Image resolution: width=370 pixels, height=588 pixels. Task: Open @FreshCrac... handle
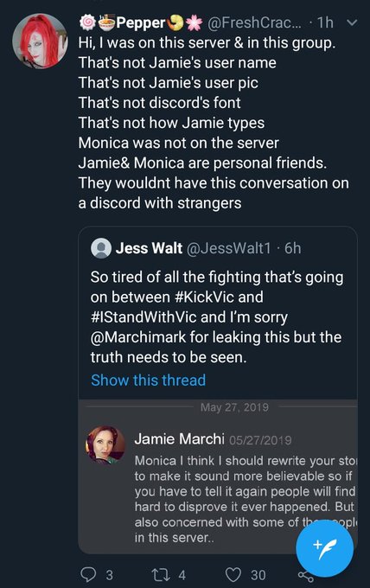254,22
